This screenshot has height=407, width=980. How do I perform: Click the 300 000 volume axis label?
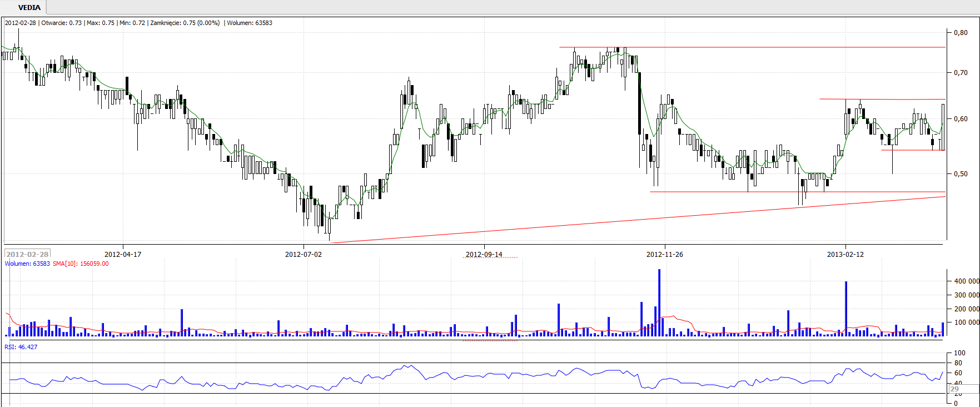[x=966, y=295]
